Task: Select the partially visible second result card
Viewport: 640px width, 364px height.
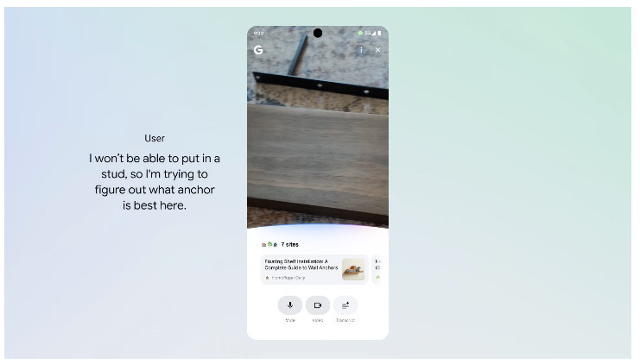Action: (x=377, y=269)
